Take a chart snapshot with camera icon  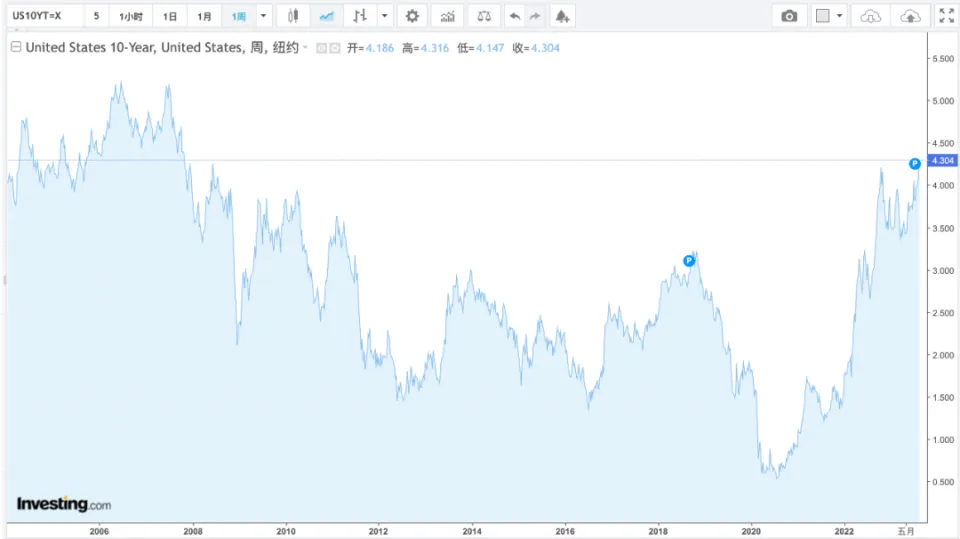pos(789,16)
